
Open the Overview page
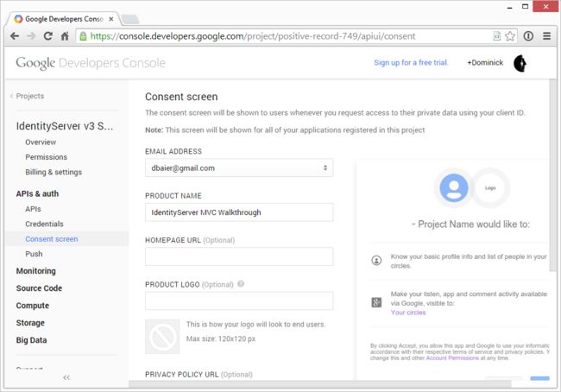pyautogui.click(x=41, y=142)
